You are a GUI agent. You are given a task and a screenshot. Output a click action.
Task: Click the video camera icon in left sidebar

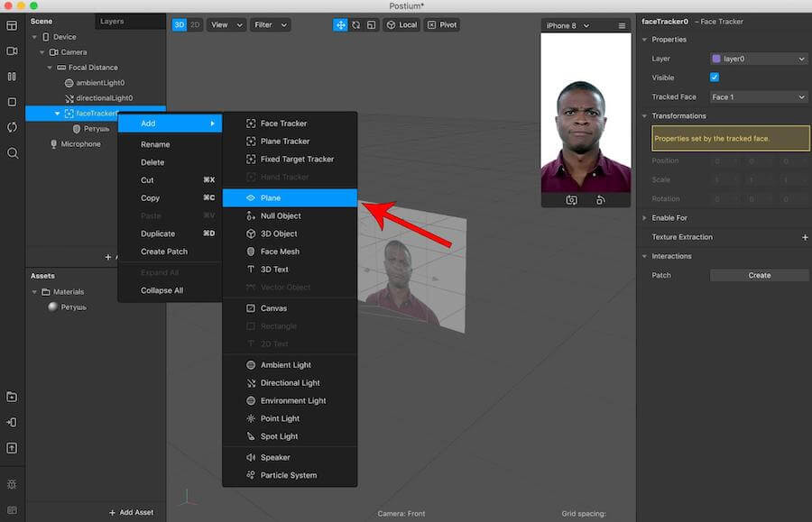(x=12, y=51)
